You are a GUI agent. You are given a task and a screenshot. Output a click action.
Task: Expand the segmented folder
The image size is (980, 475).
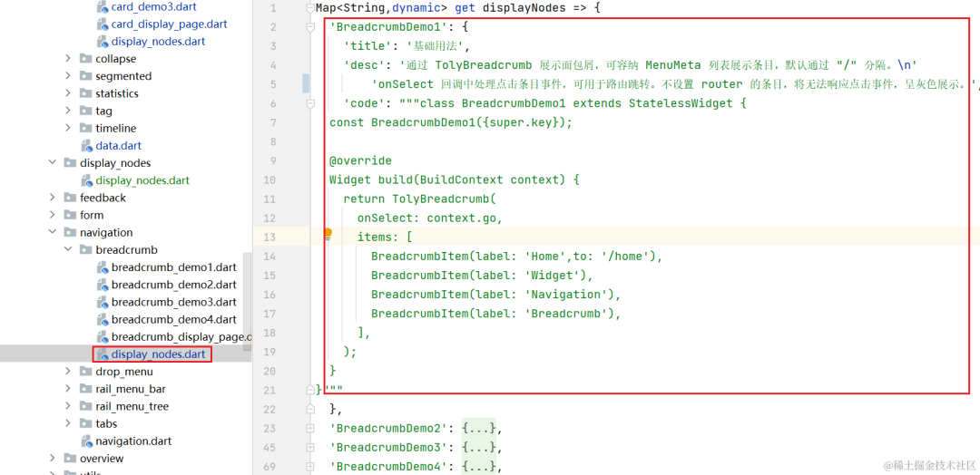68,76
